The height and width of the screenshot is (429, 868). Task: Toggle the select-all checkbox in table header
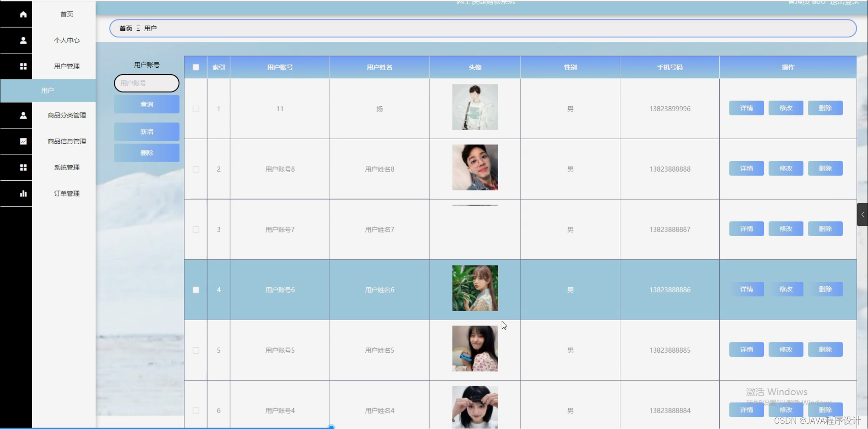pyautogui.click(x=196, y=67)
